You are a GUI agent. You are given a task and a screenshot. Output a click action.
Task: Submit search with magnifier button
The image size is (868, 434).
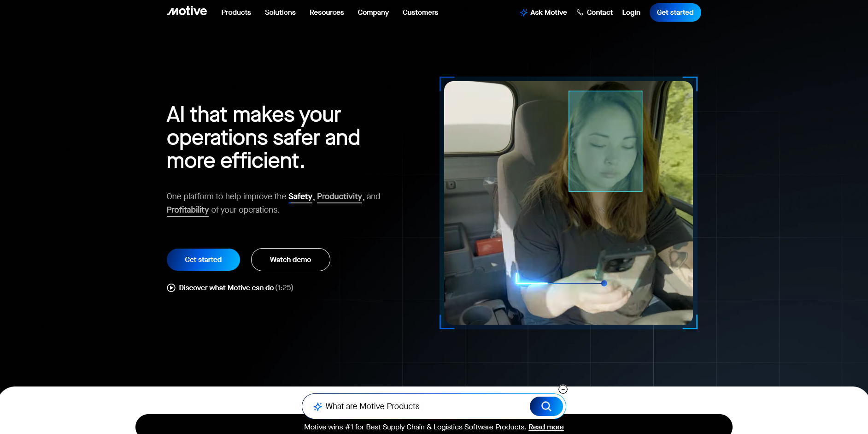546,406
